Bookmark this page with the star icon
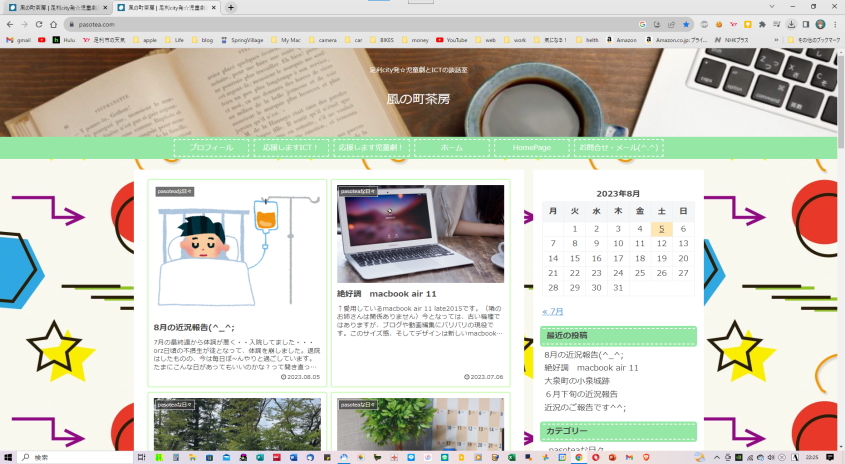845x464 pixels. [x=686, y=24]
